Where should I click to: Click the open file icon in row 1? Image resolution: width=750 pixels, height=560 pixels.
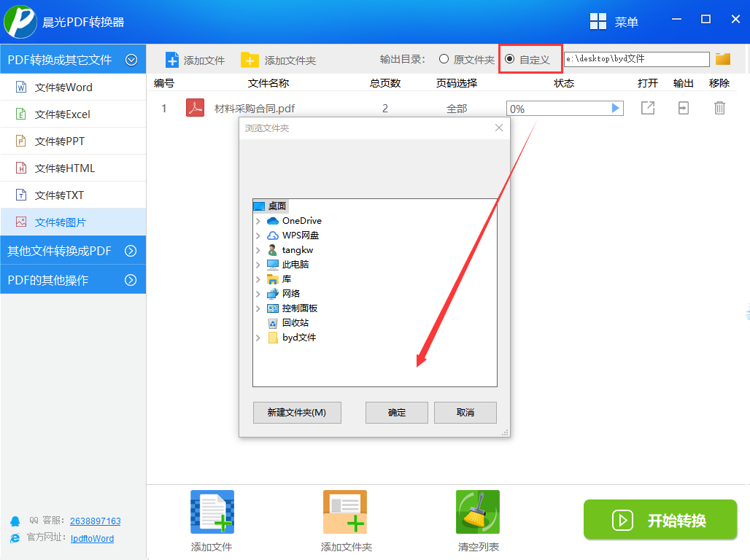click(x=648, y=108)
